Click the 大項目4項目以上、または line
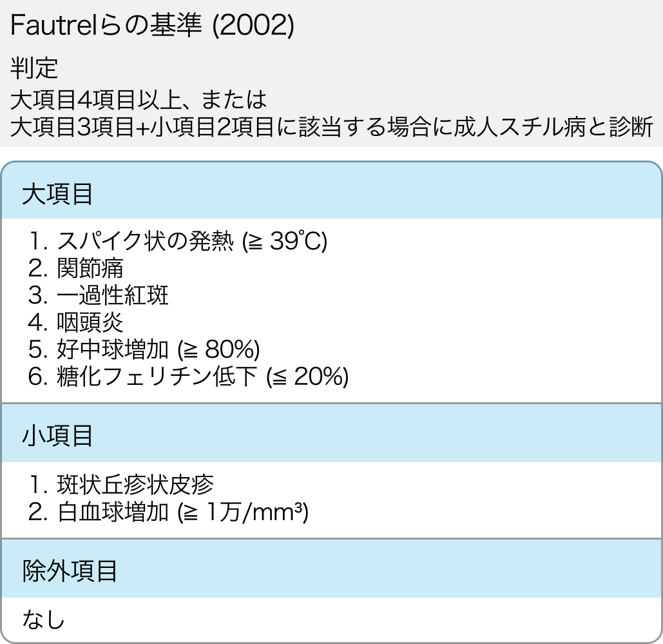The height and width of the screenshot is (644, 663). [139, 100]
